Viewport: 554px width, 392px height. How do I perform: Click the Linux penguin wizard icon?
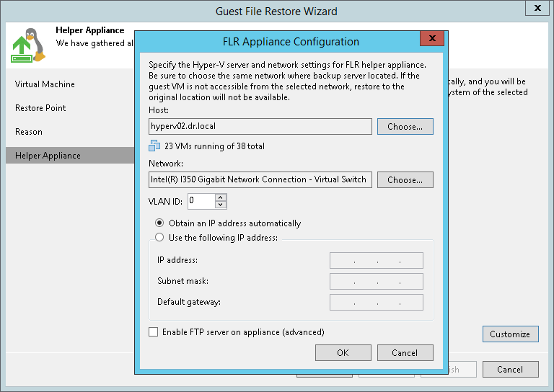click(x=29, y=45)
